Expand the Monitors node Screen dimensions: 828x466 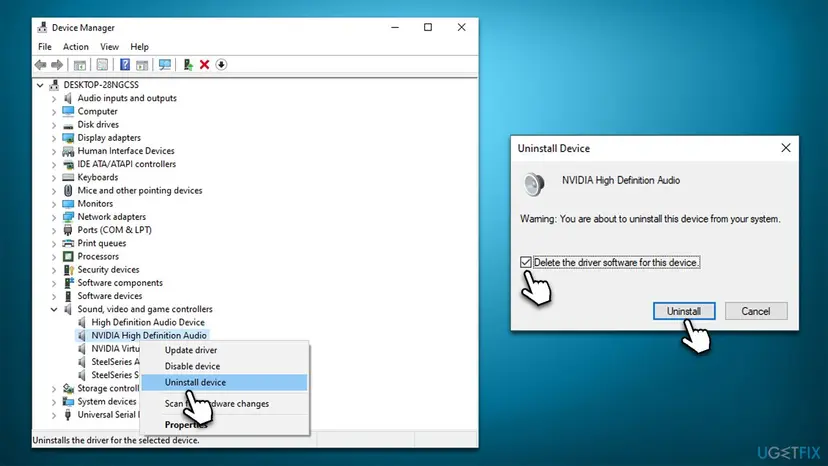[x=54, y=204]
